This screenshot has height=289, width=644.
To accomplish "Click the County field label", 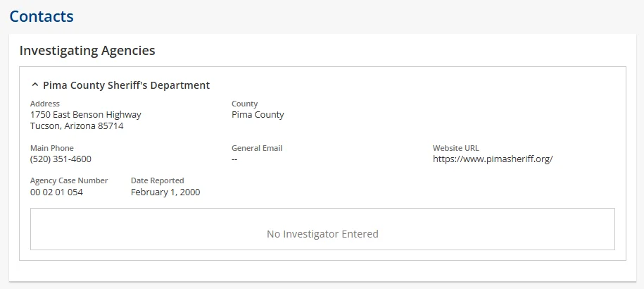I will coord(245,104).
